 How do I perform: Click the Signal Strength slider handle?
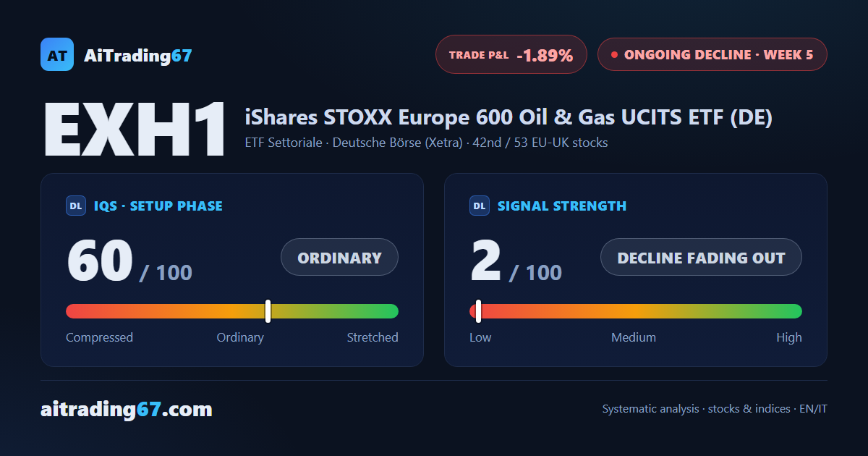tap(478, 311)
